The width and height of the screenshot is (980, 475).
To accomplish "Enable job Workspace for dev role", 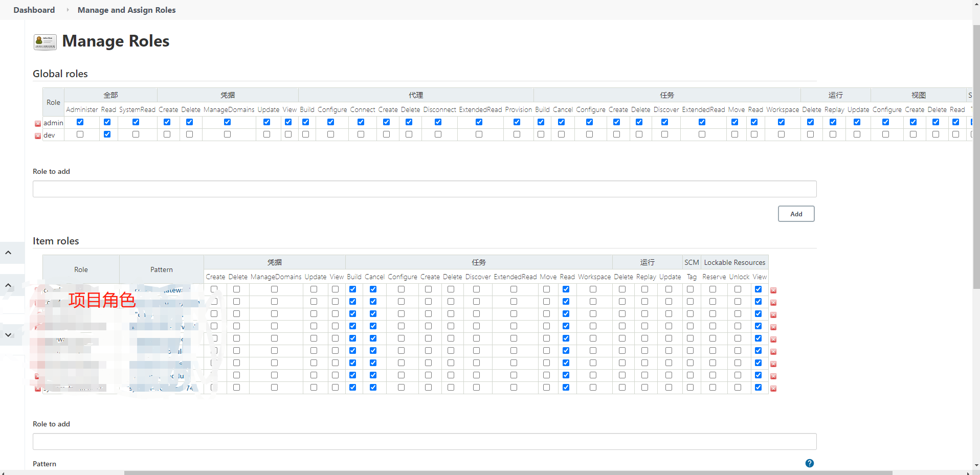I will click(x=781, y=134).
